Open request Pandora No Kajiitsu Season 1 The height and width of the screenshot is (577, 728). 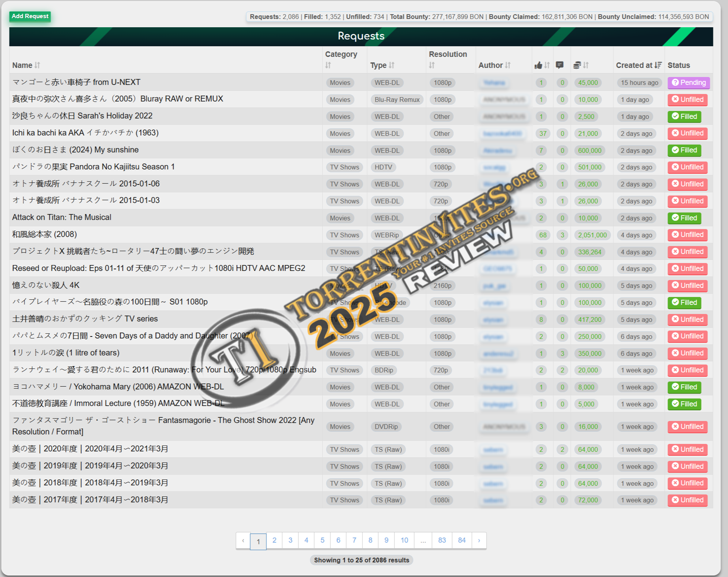(x=93, y=167)
